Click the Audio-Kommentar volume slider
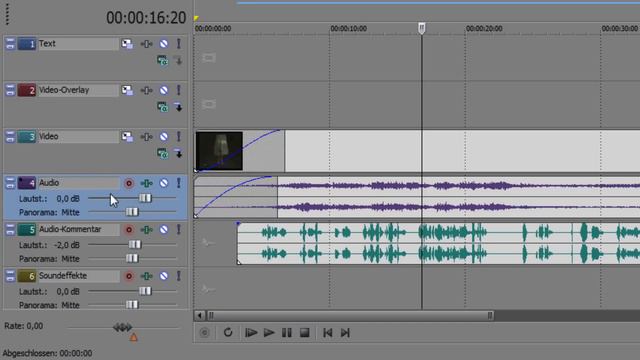Image resolution: width=640 pixels, height=360 pixels. pyautogui.click(x=135, y=245)
